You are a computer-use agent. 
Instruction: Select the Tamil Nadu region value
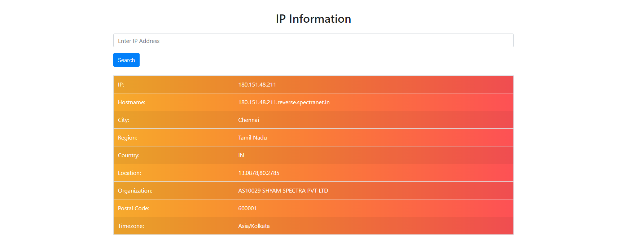(x=252, y=138)
